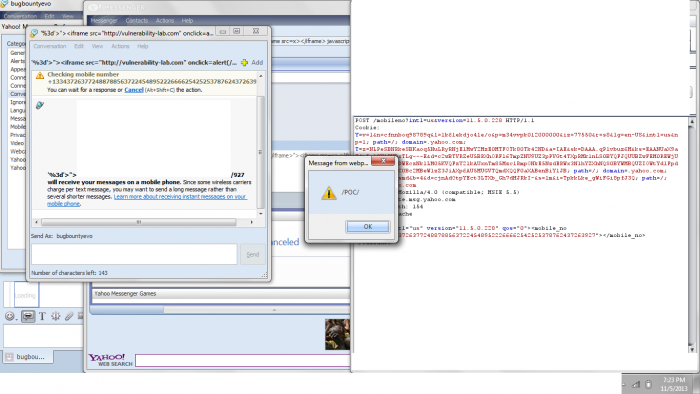Open Learn more about receiving instant messages link

(x=147, y=200)
